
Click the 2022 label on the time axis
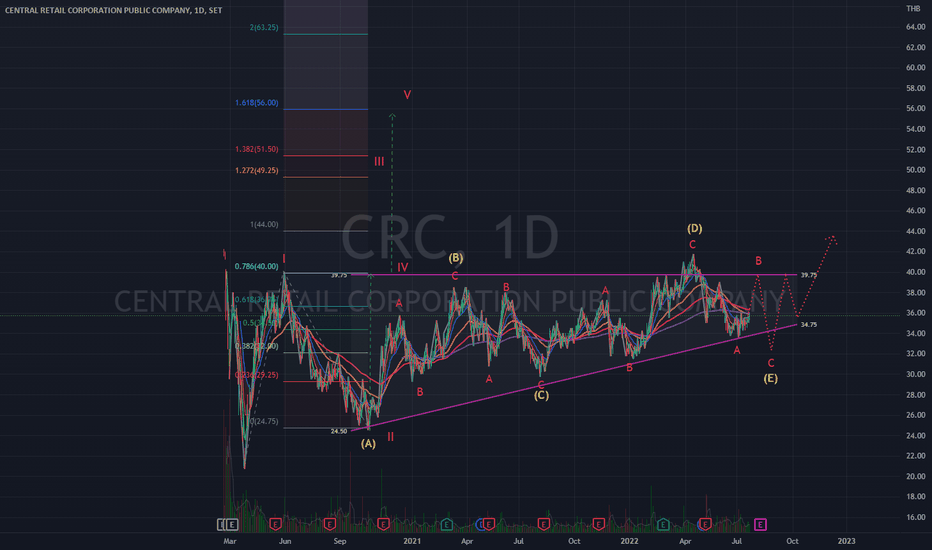[x=629, y=541]
